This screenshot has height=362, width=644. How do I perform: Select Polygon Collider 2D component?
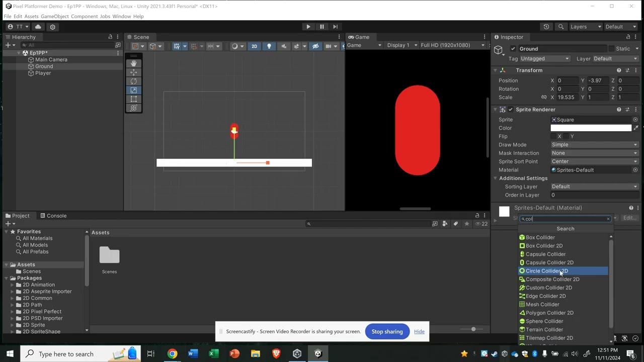coord(563,313)
